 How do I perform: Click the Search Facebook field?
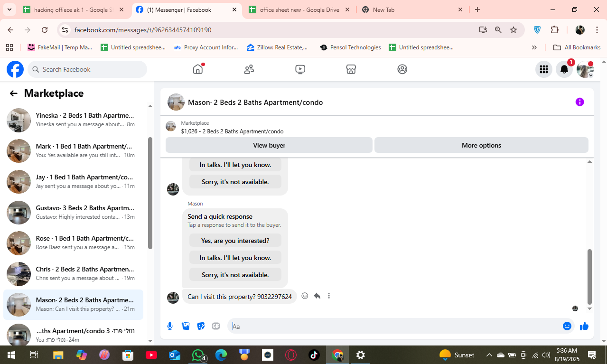[87, 69]
